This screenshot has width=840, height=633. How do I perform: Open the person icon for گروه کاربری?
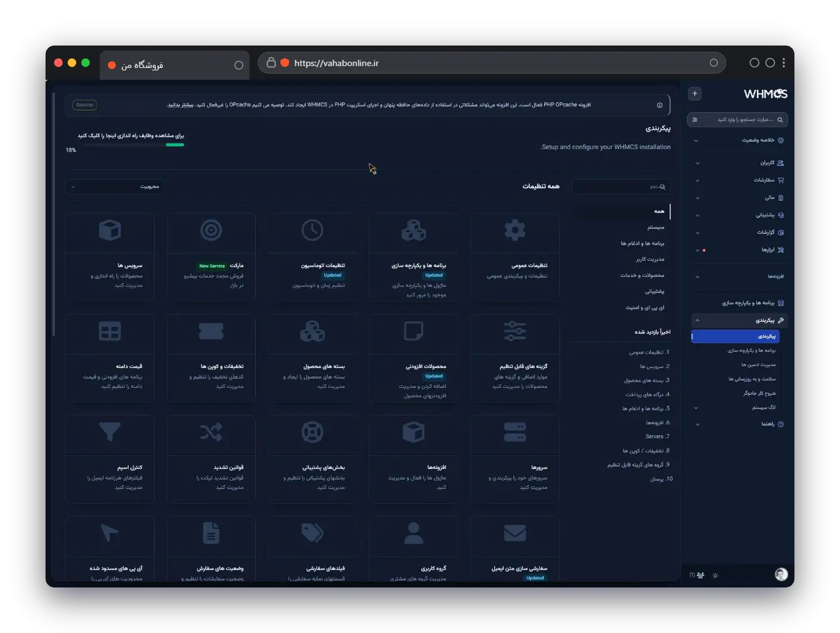[x=414, y=533]
